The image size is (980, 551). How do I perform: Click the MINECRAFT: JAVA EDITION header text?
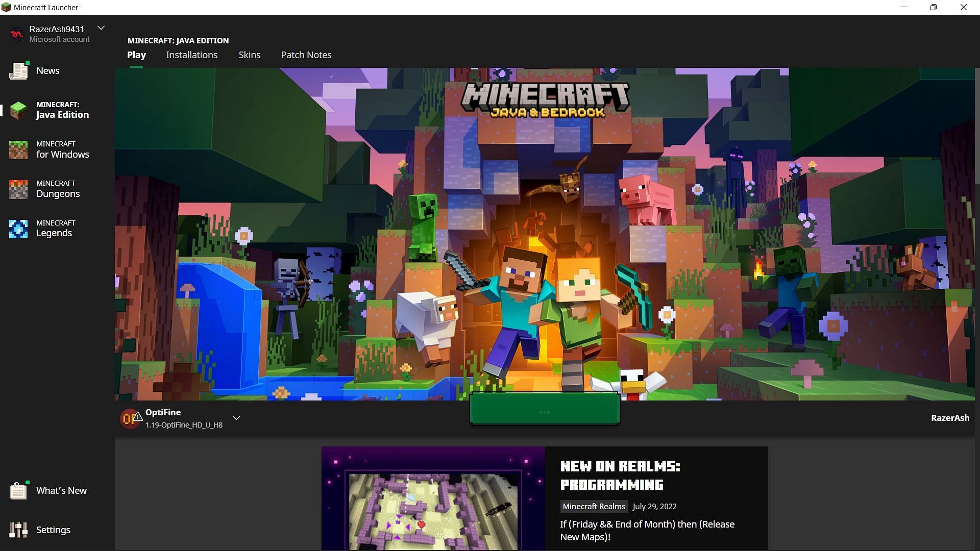pos(178,40)
